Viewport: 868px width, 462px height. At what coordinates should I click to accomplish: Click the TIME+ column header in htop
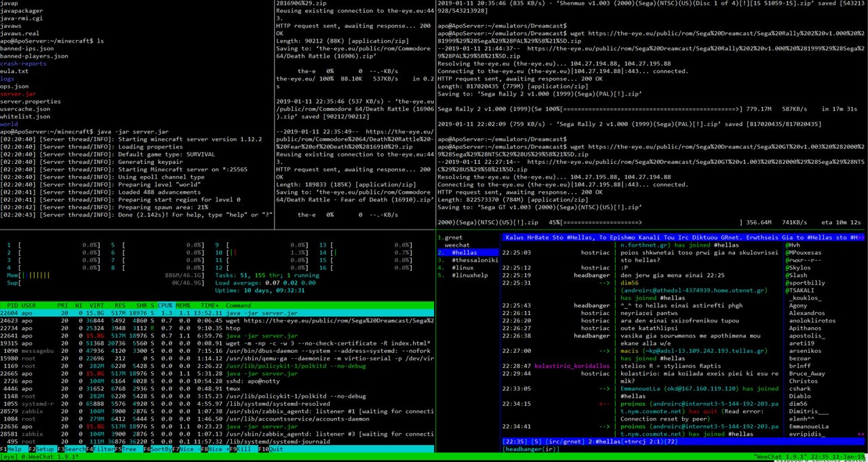(x=208, y=306)
